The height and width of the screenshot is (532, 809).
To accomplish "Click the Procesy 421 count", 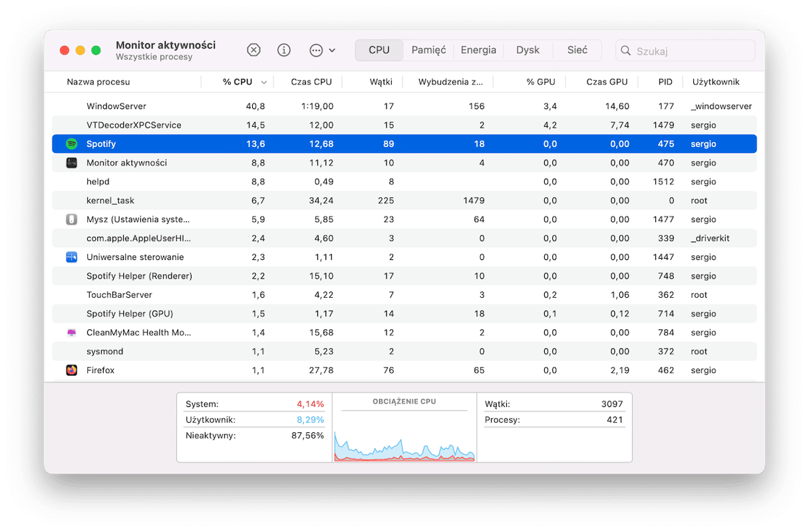I will coord(615,420).
